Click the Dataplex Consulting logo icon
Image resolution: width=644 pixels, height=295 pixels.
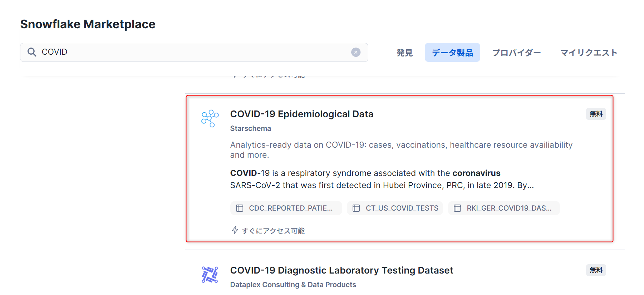(x=210, y=275)
